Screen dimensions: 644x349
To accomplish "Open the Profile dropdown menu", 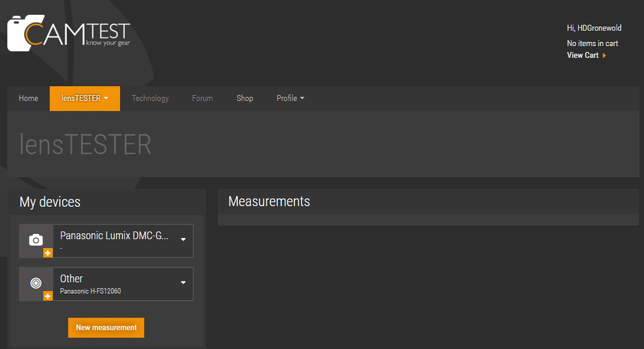I will 290,98.
